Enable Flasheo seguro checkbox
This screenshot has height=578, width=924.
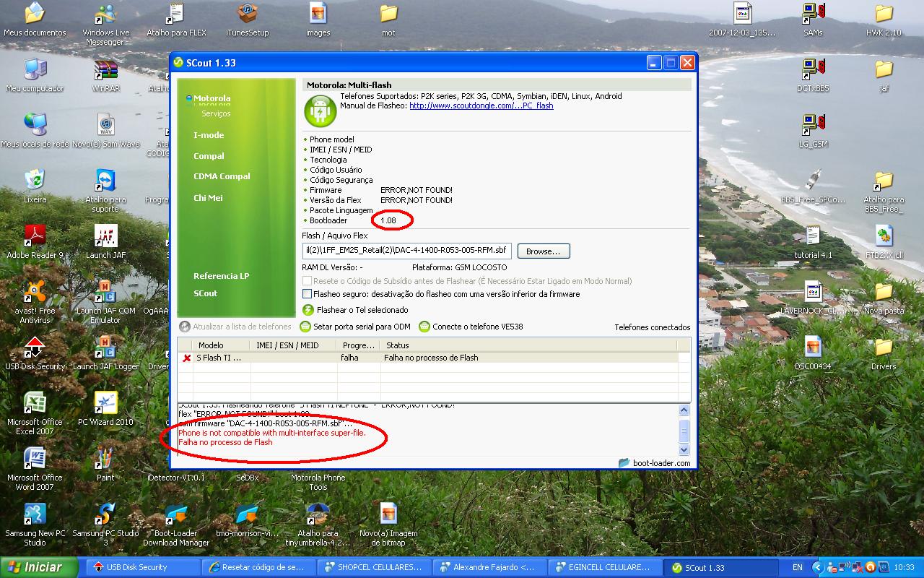(307, 294)
